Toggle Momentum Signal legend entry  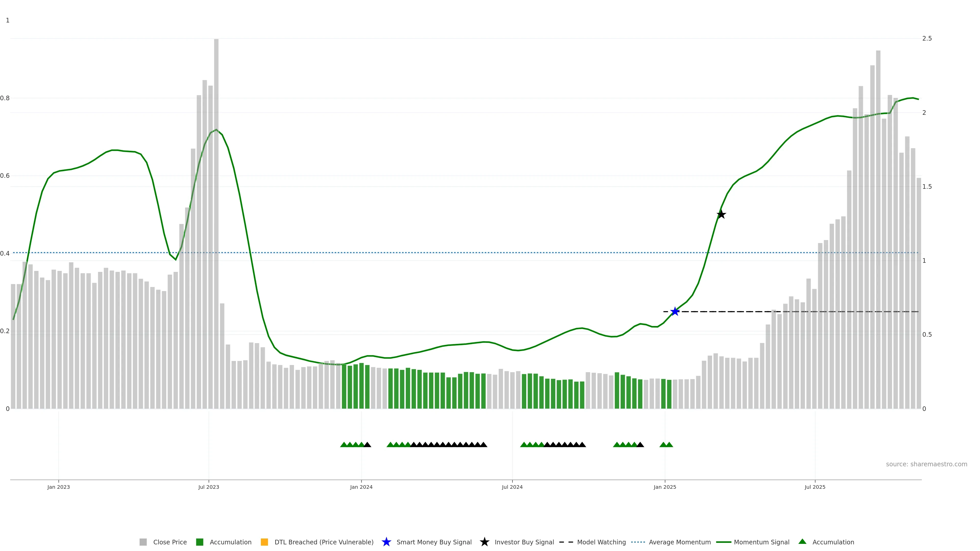pyautogui.click(x=761, y=542)
